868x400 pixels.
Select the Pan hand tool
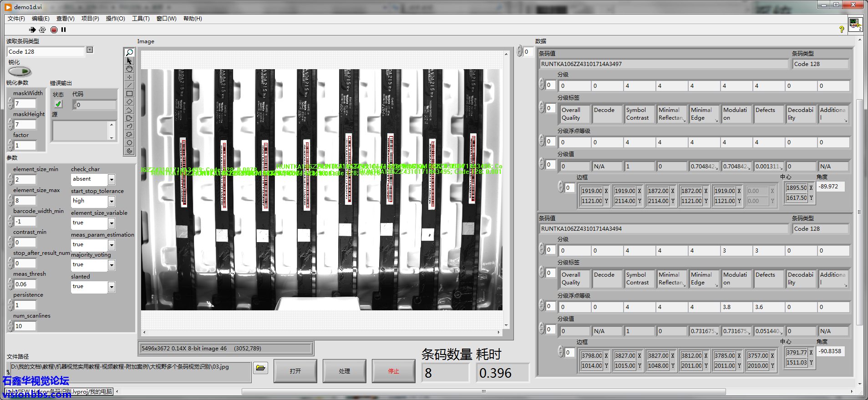coord(130,69)
